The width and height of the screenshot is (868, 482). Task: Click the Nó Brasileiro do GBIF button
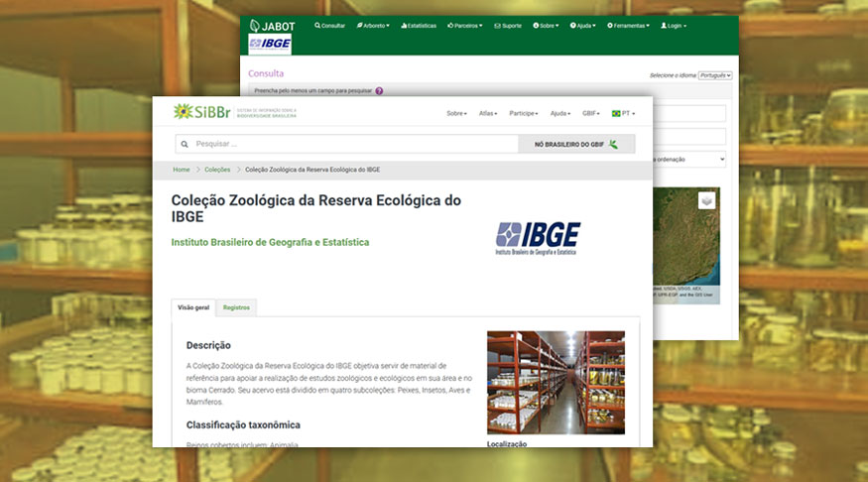(576, 144)
